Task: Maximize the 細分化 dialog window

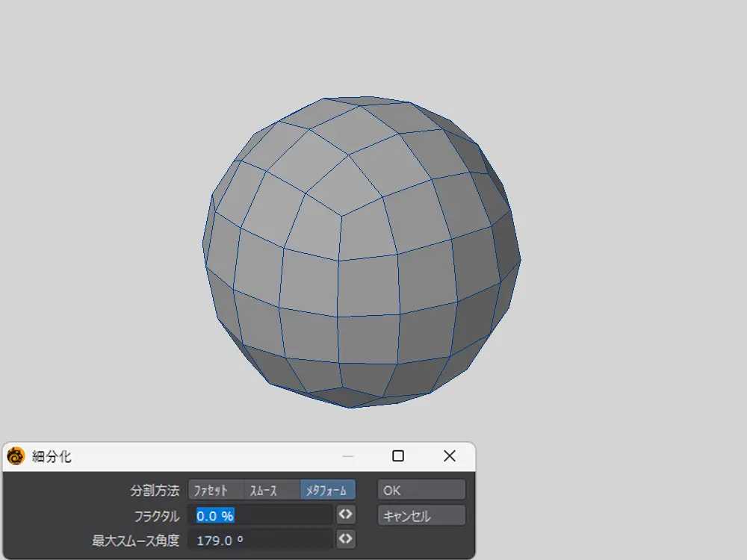Action: (398, 456)
